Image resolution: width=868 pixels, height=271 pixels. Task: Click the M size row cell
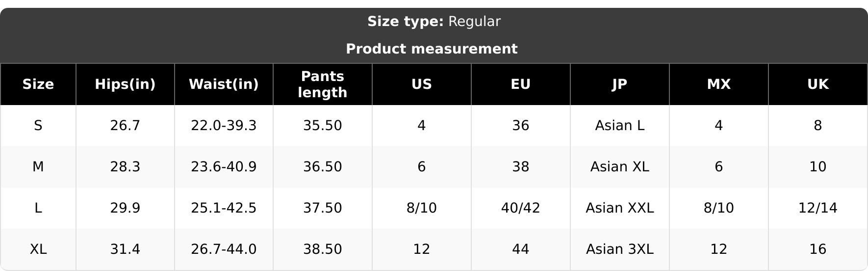click(38, 167)
